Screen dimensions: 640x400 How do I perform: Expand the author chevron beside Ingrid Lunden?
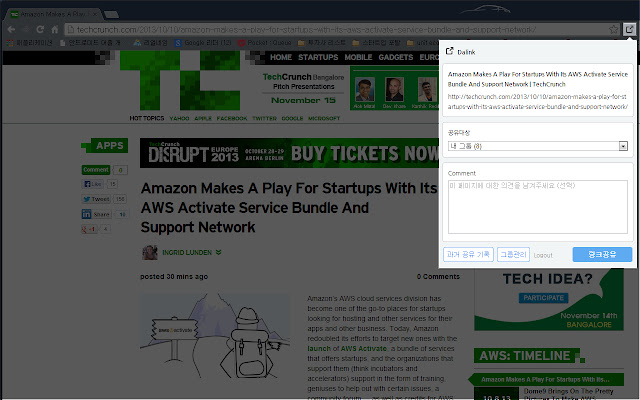pyautogui.click(x=218, y=253)
